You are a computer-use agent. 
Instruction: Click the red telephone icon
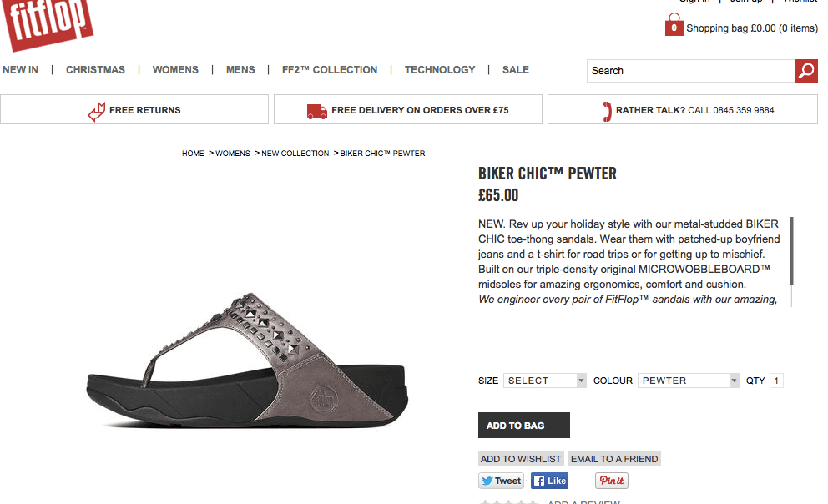coord(607,110)
